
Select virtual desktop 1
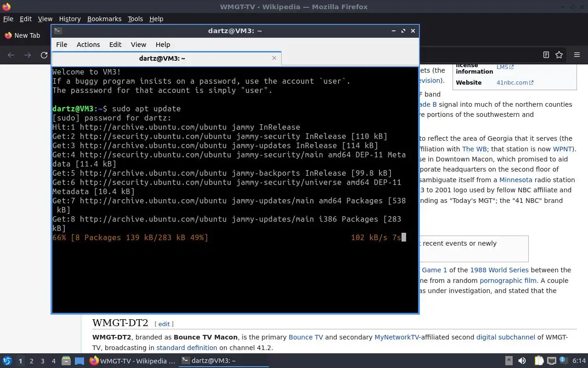coord(20,361)
